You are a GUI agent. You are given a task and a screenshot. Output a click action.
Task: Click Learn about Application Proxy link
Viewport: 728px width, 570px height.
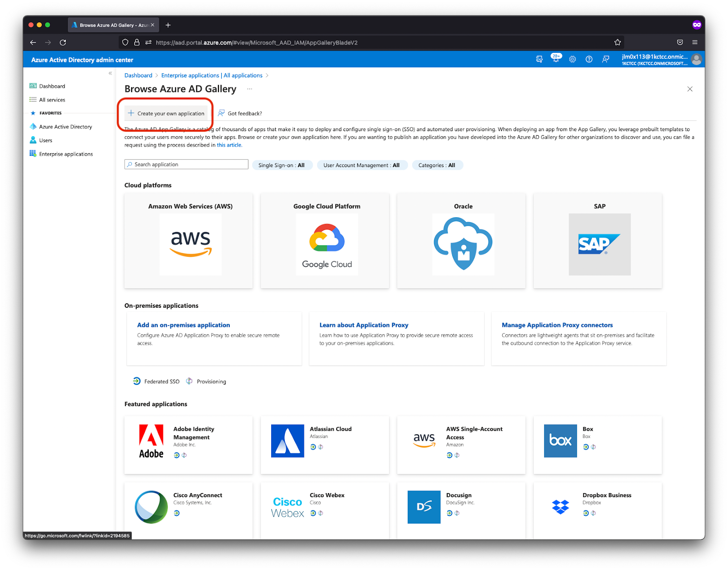[x=364, y=325]
